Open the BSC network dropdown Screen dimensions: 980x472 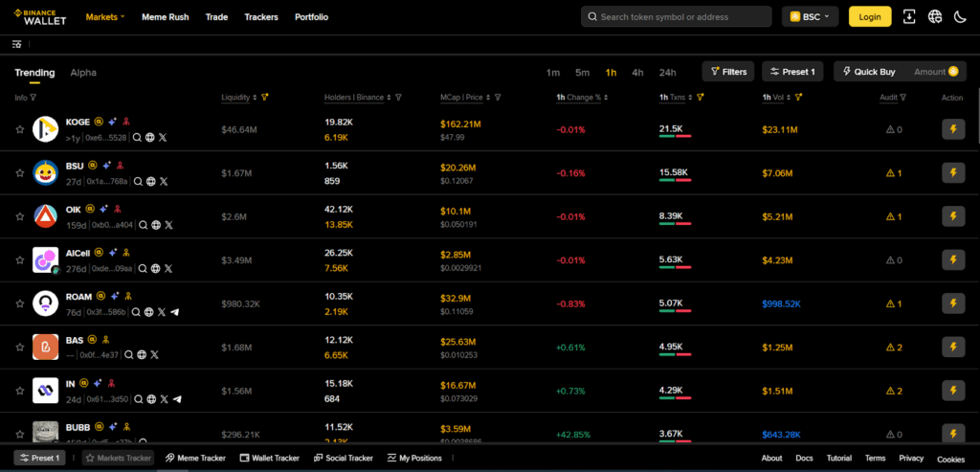coord(811,16)
